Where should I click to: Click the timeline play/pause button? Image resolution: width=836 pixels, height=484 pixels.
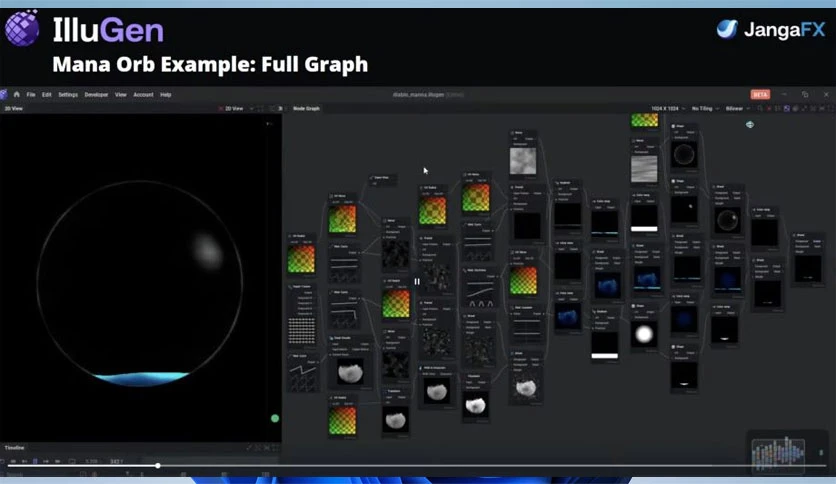pos(35,461)
